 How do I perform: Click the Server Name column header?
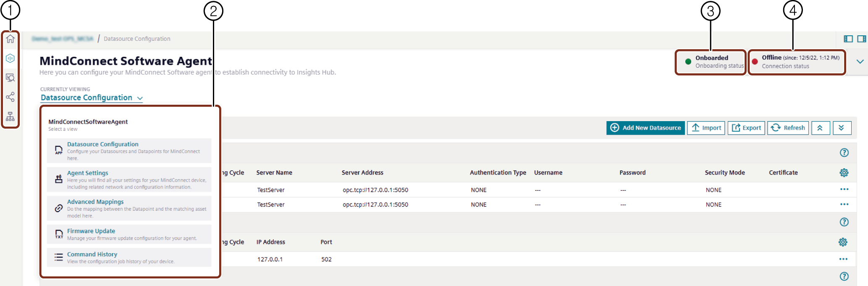274,172
